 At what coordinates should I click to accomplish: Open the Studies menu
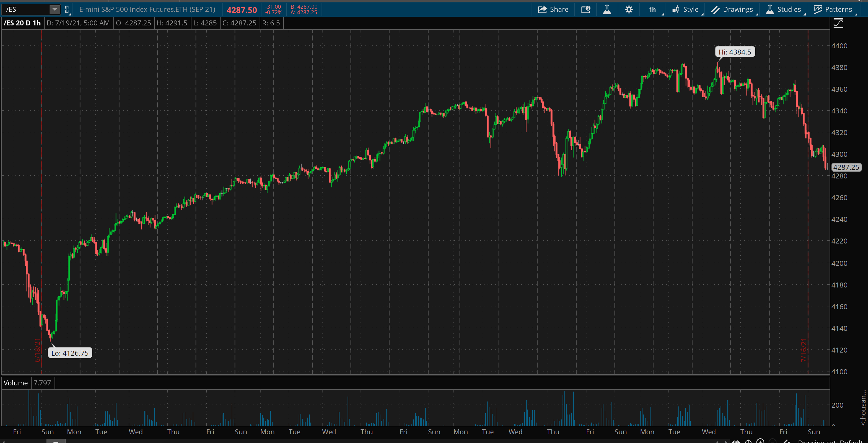tap(784, 9)
